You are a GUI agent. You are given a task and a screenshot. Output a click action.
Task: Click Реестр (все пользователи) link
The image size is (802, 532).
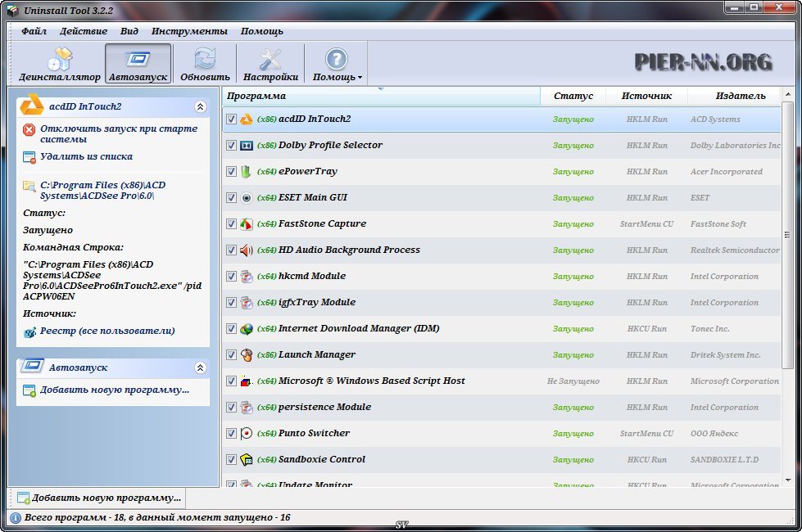pos(107,331)
